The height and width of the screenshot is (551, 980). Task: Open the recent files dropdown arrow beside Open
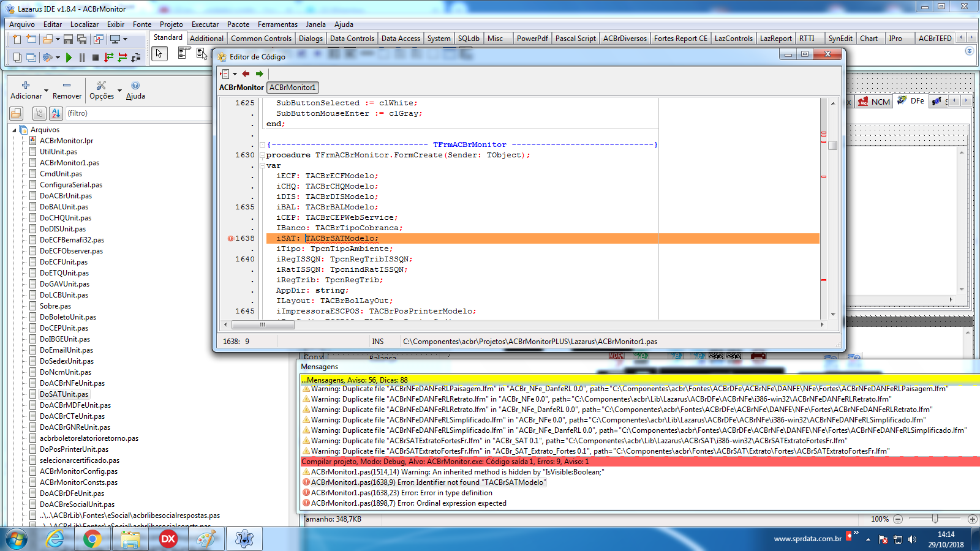tap(58, 39)
